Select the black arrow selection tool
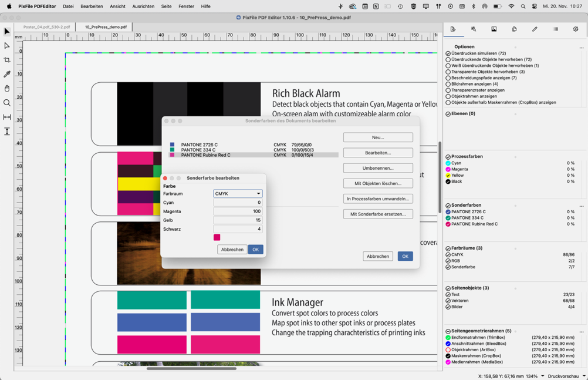 tap(7, 32)
